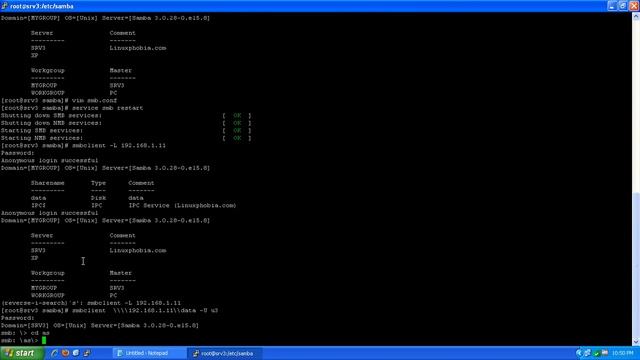The height and width of the screenshot is (360, 640).
Task: Click the 'Starting NMB services' line
Action: tap(42, 138)
